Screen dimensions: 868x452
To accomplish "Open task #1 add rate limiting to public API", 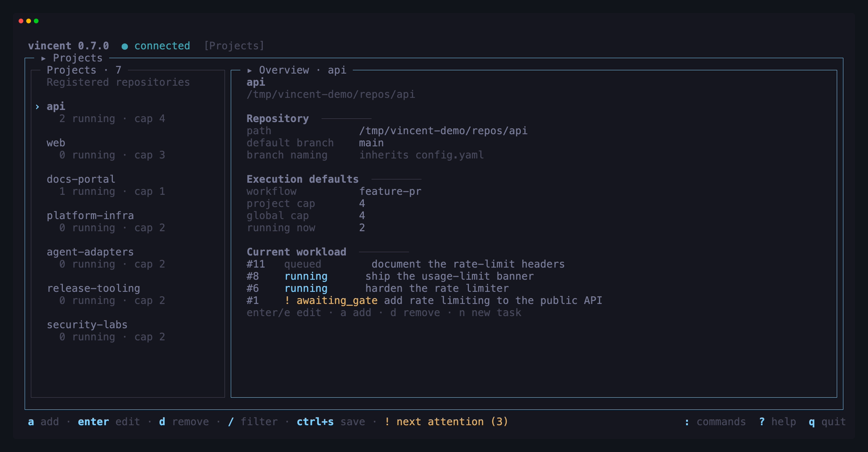I will pyautogui.click(x=424, y=300).
